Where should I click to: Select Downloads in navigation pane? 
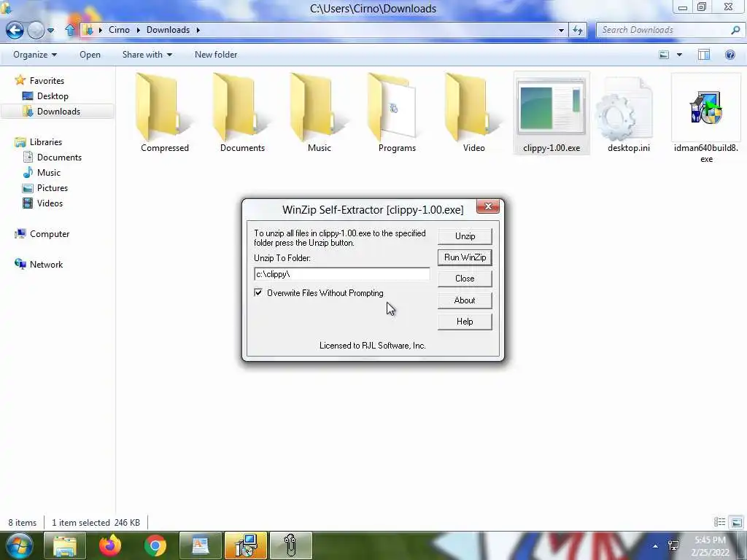58,112
